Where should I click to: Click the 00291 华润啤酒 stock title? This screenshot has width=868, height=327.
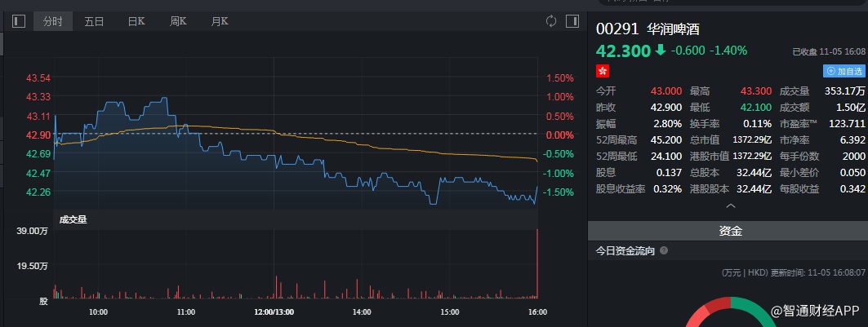click(x=648, y=29)
